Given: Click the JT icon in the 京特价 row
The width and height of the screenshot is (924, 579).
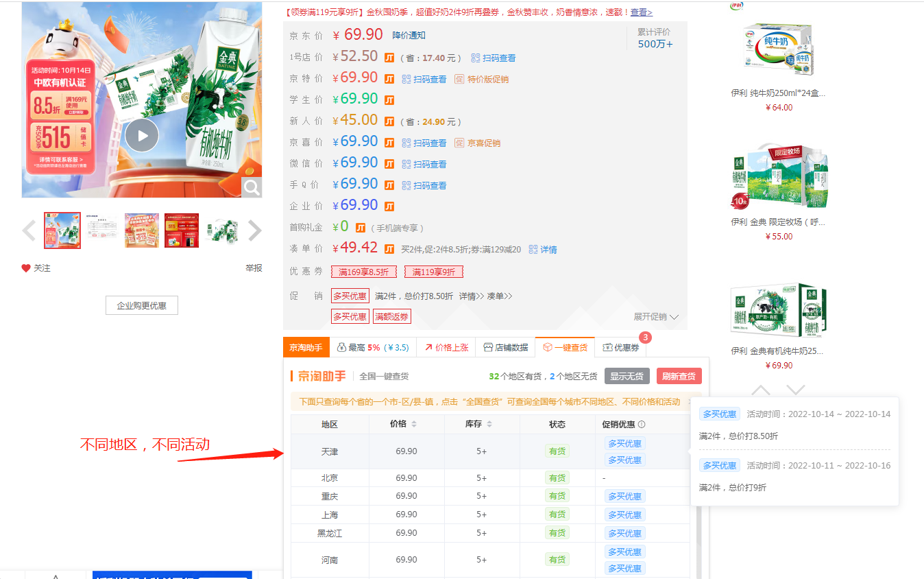Looking at the screenshot, I should 389,79.
